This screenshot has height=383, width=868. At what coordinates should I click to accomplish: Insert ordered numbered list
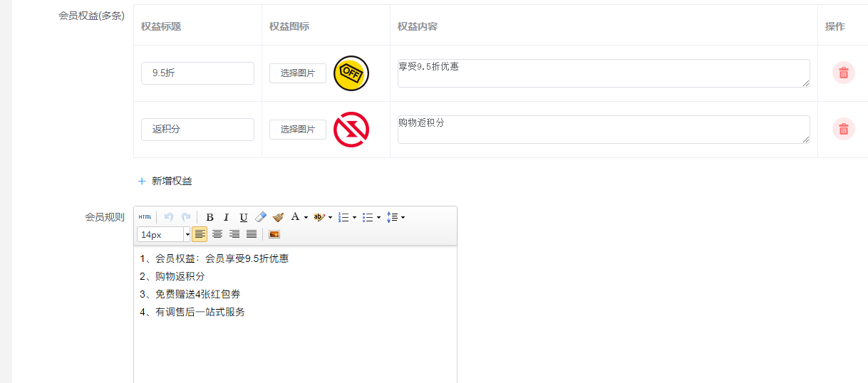coord(343,217)
